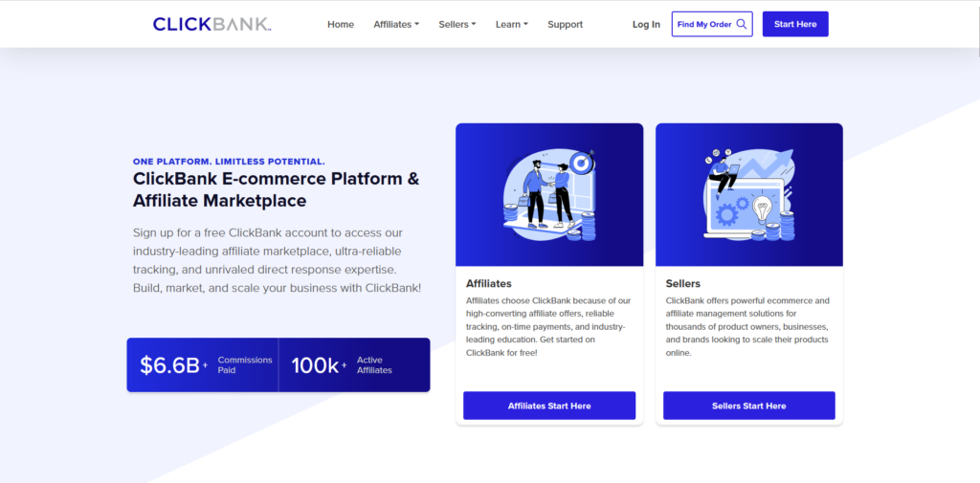Click the Find My Order button
The image size is (980, 483).
coord(712,24)
